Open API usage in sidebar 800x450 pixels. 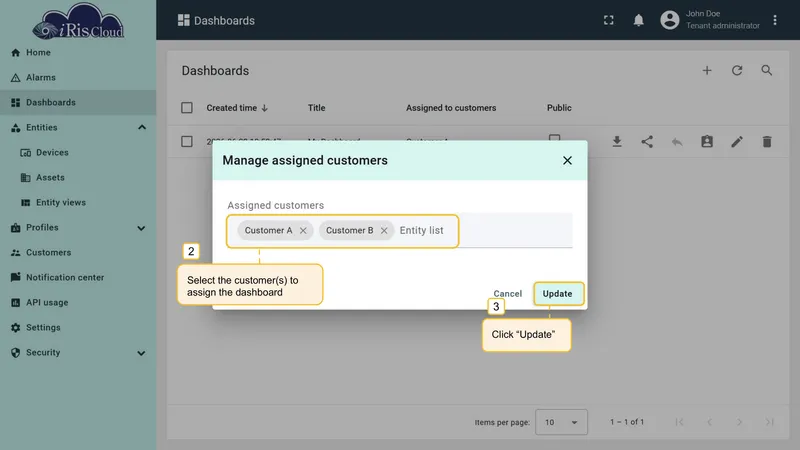[x=78, y=303]
